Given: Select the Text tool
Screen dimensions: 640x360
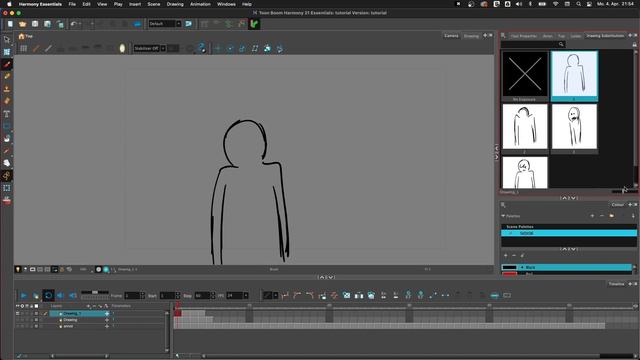Looking at the screenshot, I should [7, 113].
